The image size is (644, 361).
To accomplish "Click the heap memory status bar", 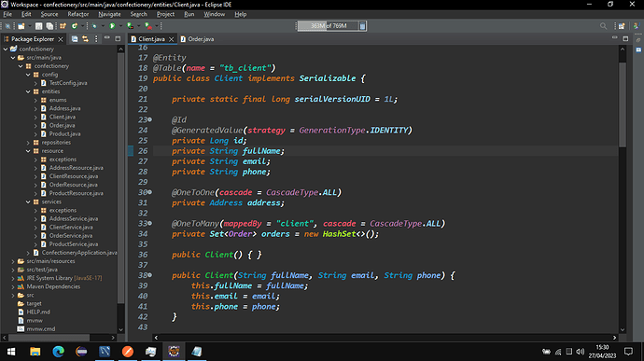I will point(328,26).
